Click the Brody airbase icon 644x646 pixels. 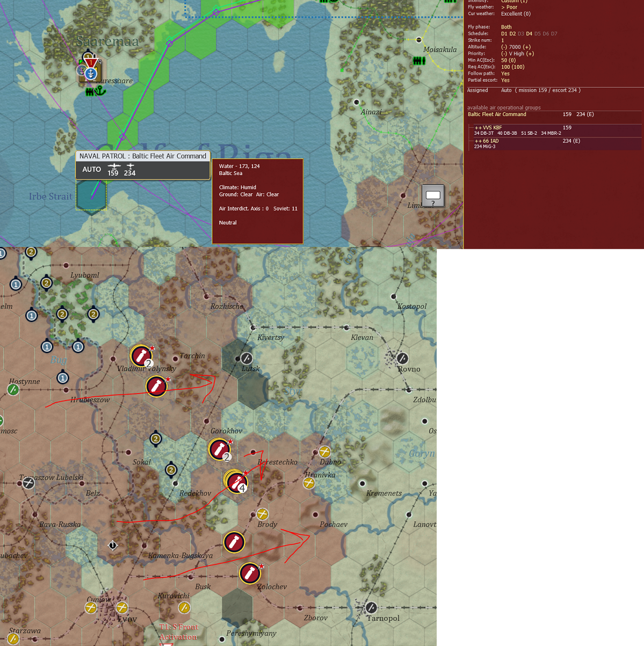coord(262,514)
